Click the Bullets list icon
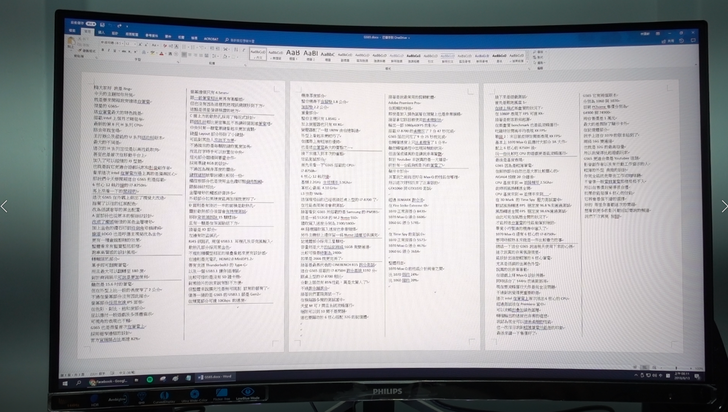This screenshot has width=728, height=412. [x=184, y=47]
